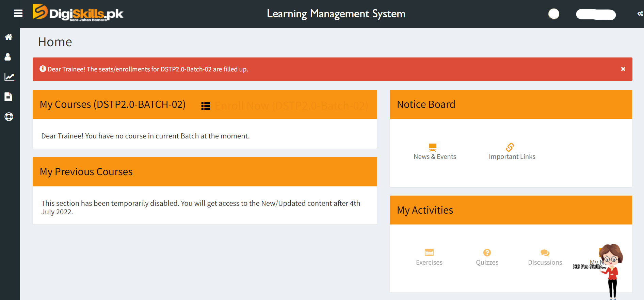Dismiss the red seats-filled alert

tap(623, 69)
